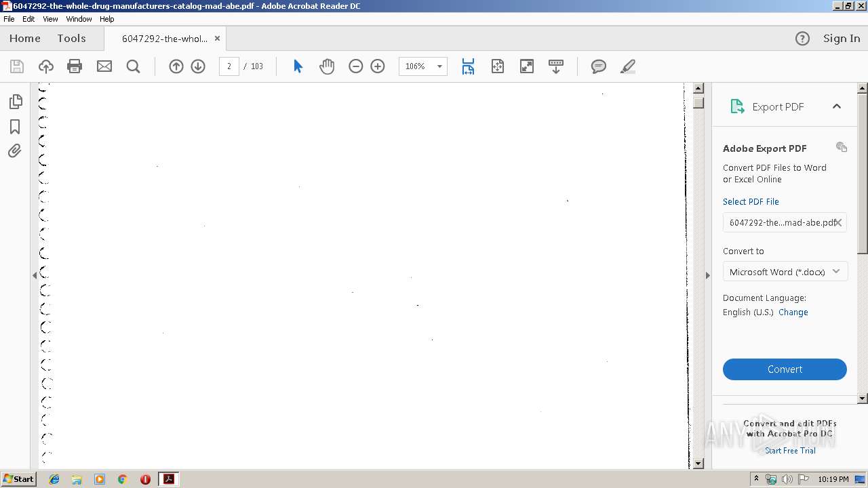Collapse the left navigation pane arrow
The image size is (868, 488).
pyautogui.click(x=35, y=275)
